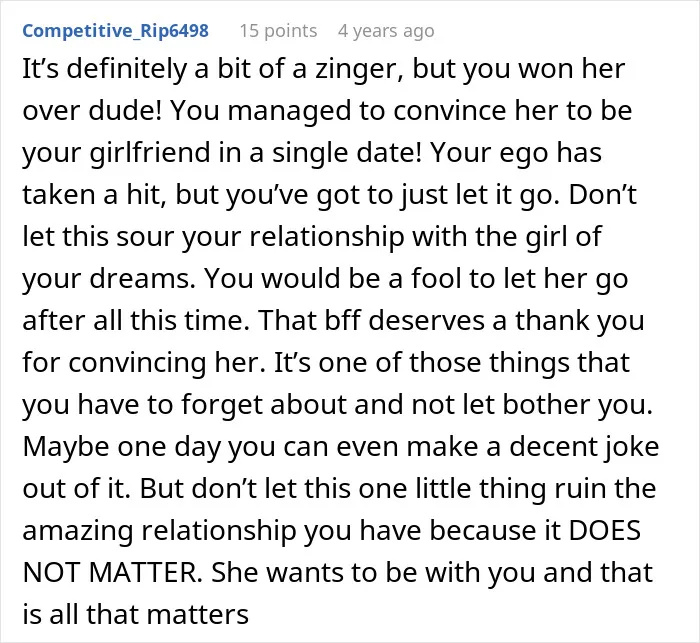Click the word convincing in the comment

point(138,363)
